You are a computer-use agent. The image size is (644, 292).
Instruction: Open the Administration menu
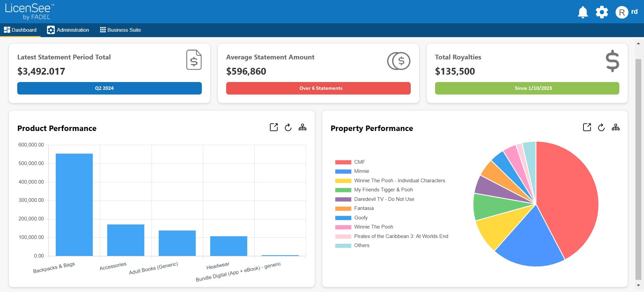[68, 30]
